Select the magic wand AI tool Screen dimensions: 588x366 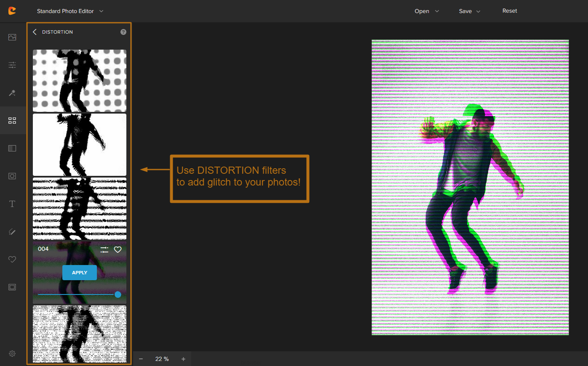pyautogui.click(x=12, y=93)
